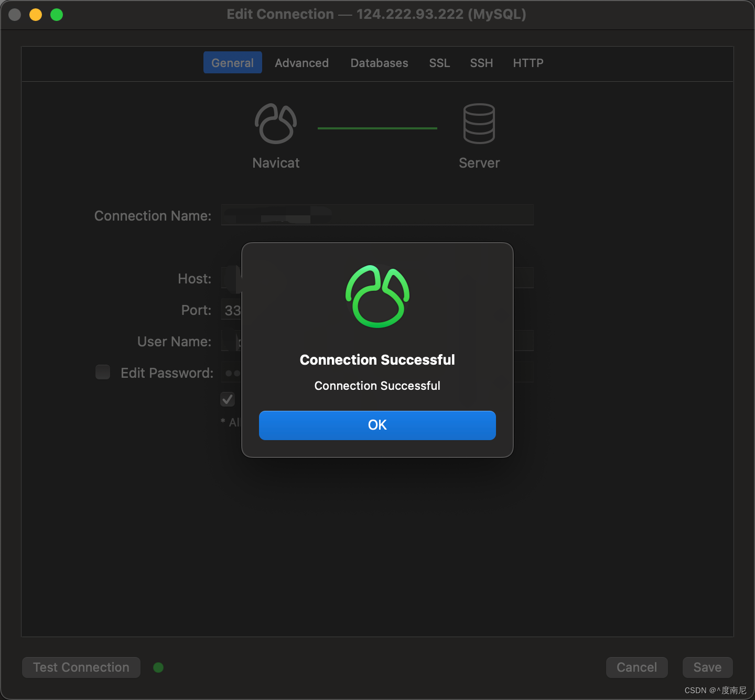This screenshot has width=755, height=700.
Task: Click the gray Navicat icon above Navicat label
Action: coord(276,124)
